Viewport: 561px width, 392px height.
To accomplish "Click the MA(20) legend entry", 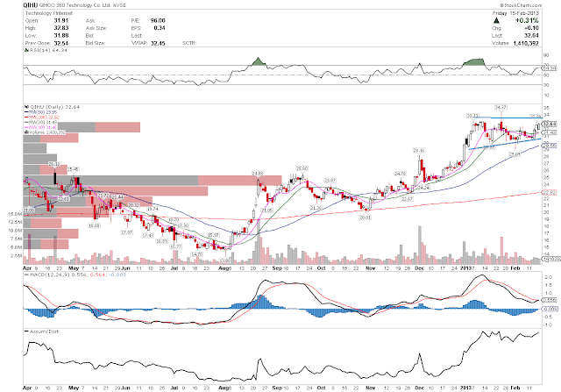I will [41, 122].
